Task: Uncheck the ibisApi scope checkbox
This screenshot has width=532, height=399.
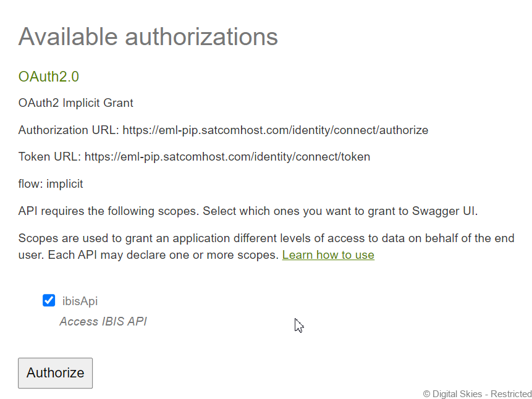Action: click(49, 301)
